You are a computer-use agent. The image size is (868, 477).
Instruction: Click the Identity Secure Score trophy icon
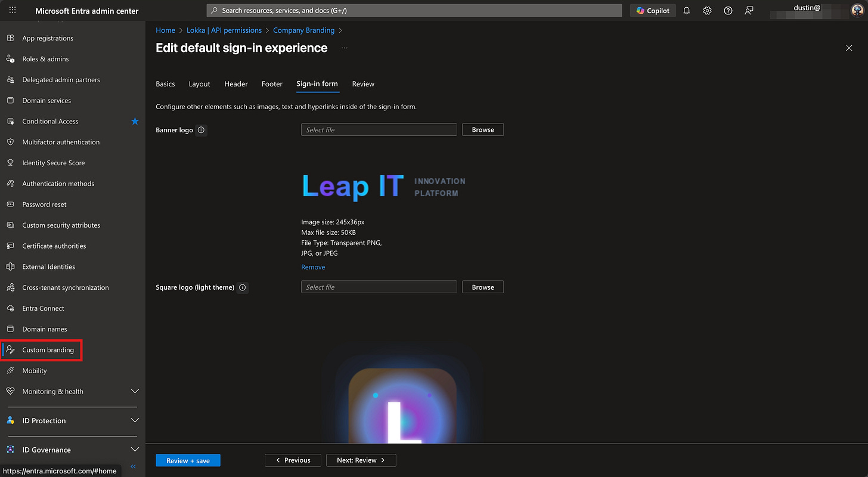[10, 163]
